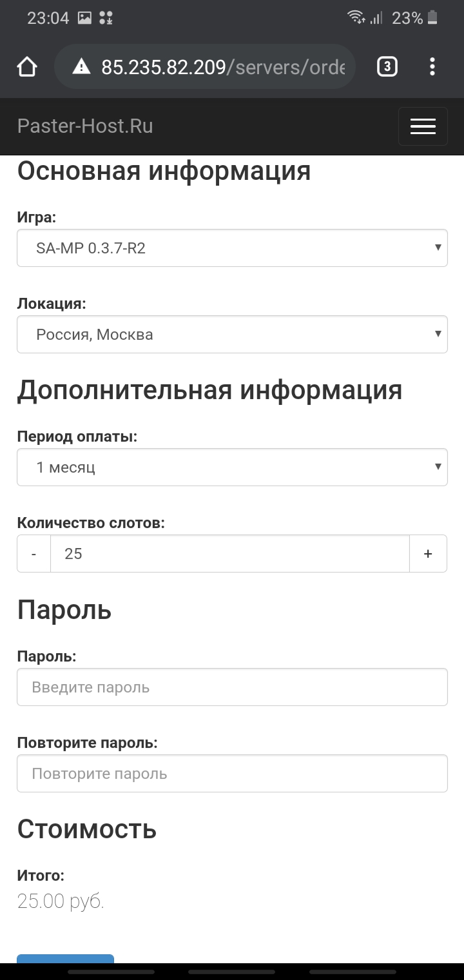Expand the Период оплаты dropdown set to 1 месяц
Image resolution: width=464 pixels, height=980 pixels.
click(x=232, y=467)
